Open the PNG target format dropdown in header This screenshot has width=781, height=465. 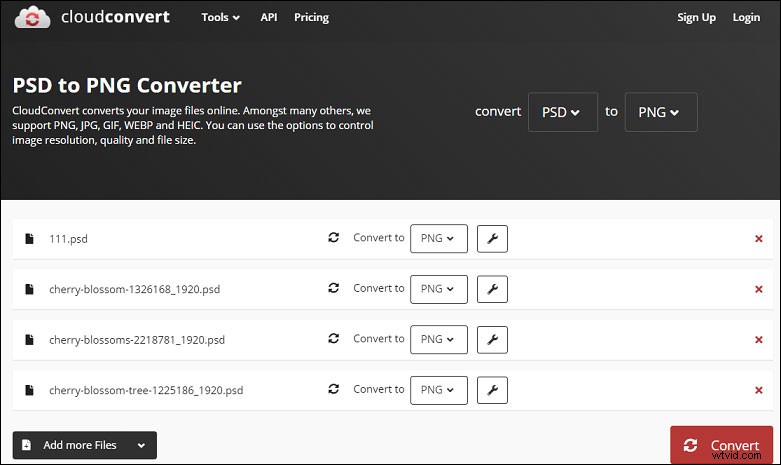661,112
